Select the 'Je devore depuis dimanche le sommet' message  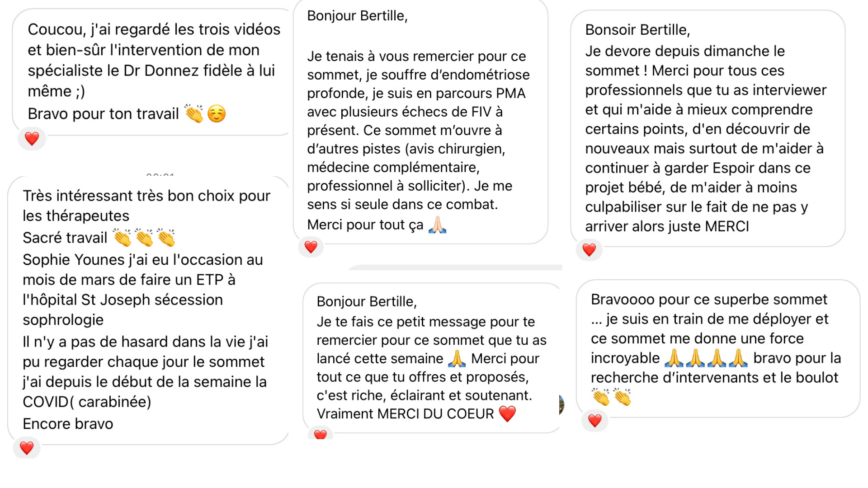(707, 128)
